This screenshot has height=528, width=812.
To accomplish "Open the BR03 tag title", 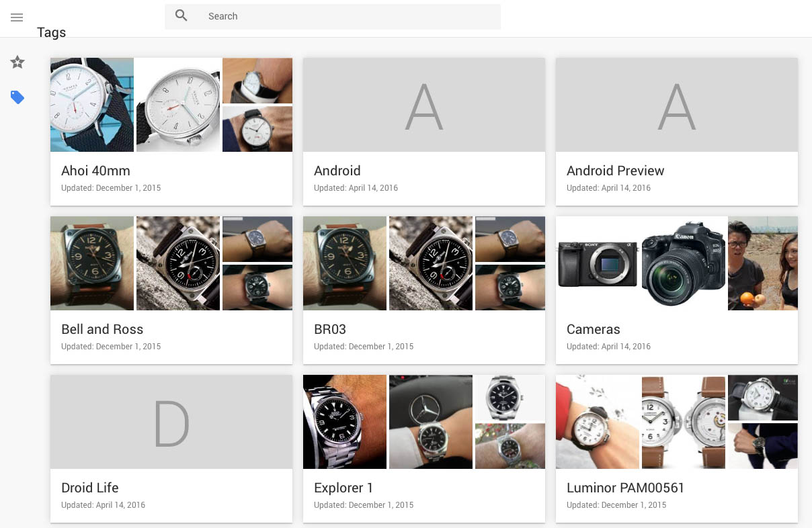I will (330, 329).
